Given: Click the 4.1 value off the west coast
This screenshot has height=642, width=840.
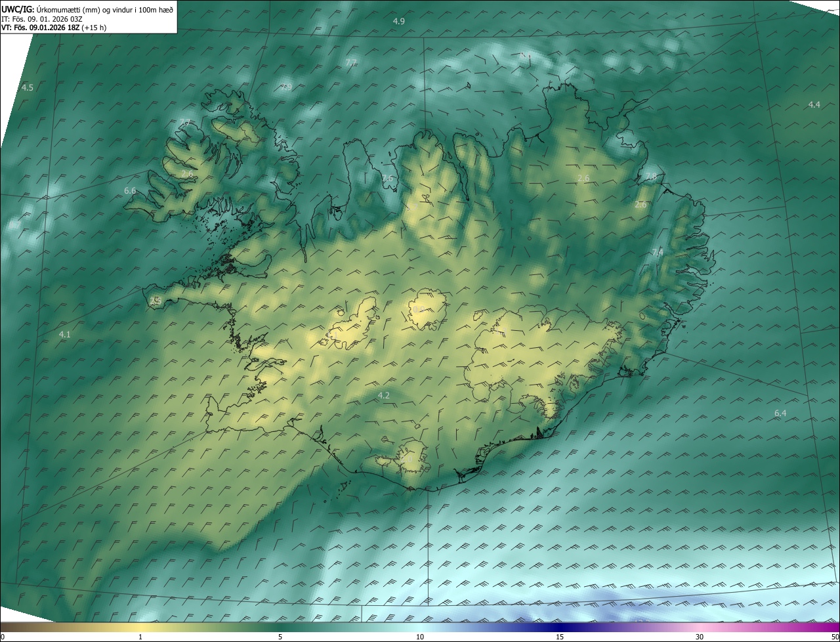Looking at the screenshot, I should click(64, 335).
